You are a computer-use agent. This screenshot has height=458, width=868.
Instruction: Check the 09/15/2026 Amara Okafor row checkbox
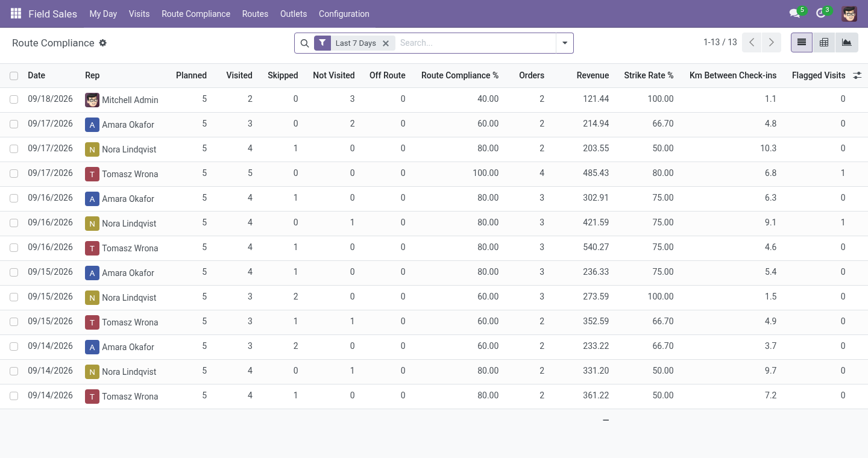14,272
